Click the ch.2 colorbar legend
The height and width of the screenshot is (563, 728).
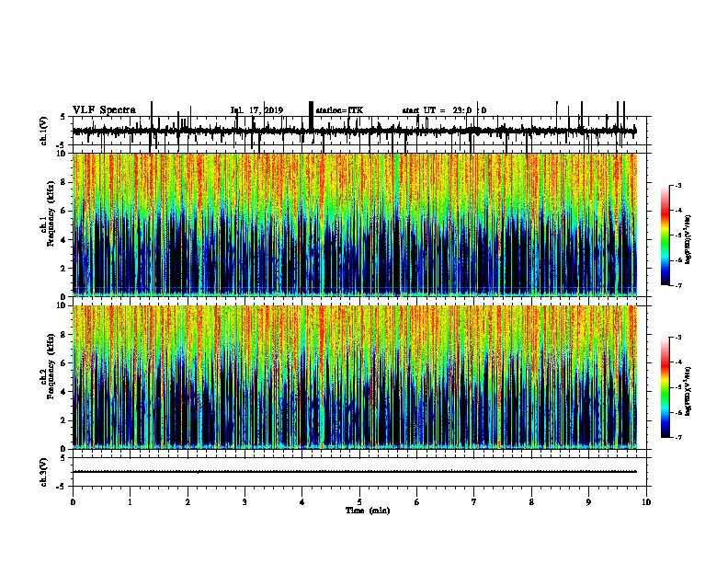(x=665, y=387)
